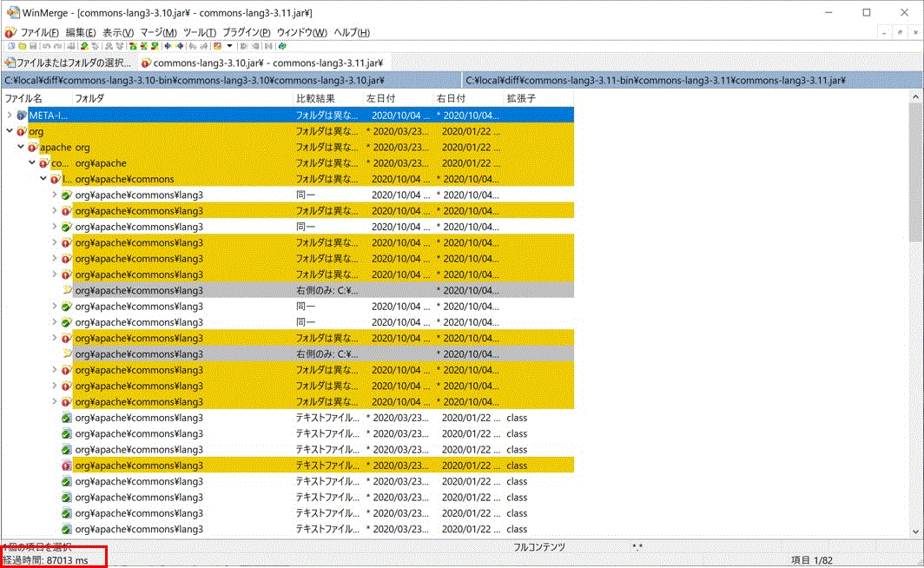Click the New document toolbar icon
Image resolution: width=924 pixels, height=568 pixels.
pos(11,46)
